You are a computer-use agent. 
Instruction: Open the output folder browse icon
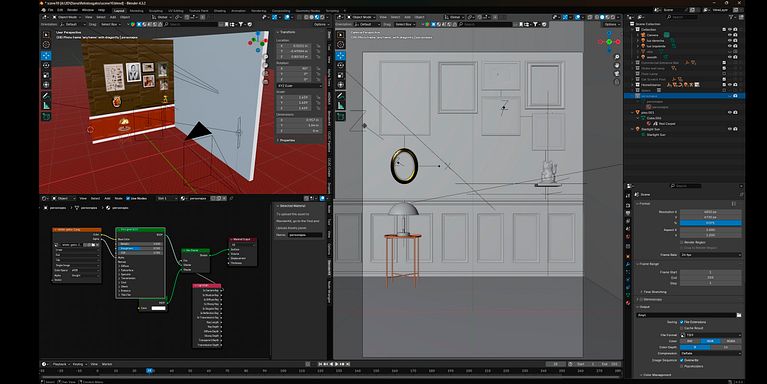(x=739, y=315)
